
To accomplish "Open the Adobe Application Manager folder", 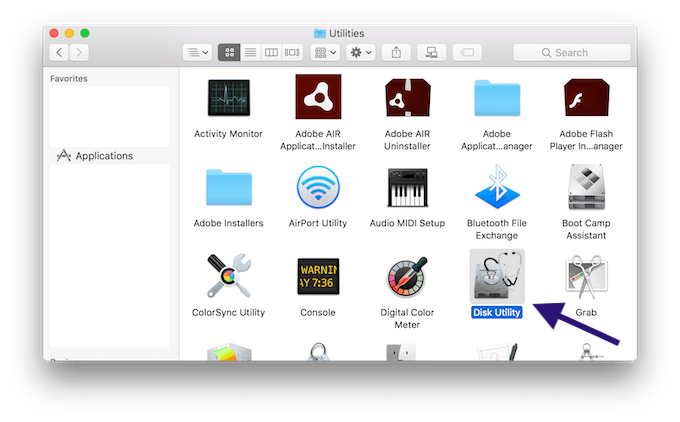I will 497,98.
